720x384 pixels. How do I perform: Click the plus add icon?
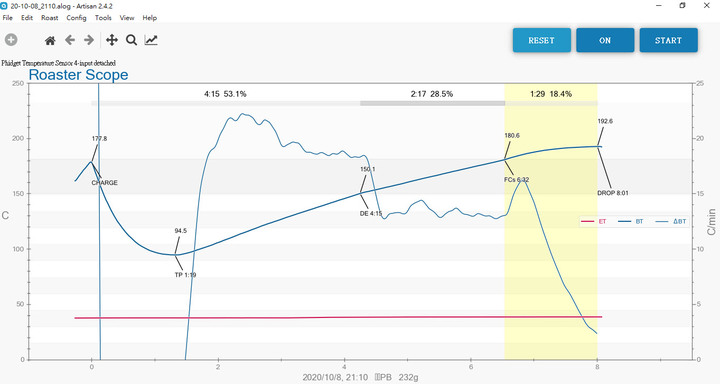tap(11, 40)
